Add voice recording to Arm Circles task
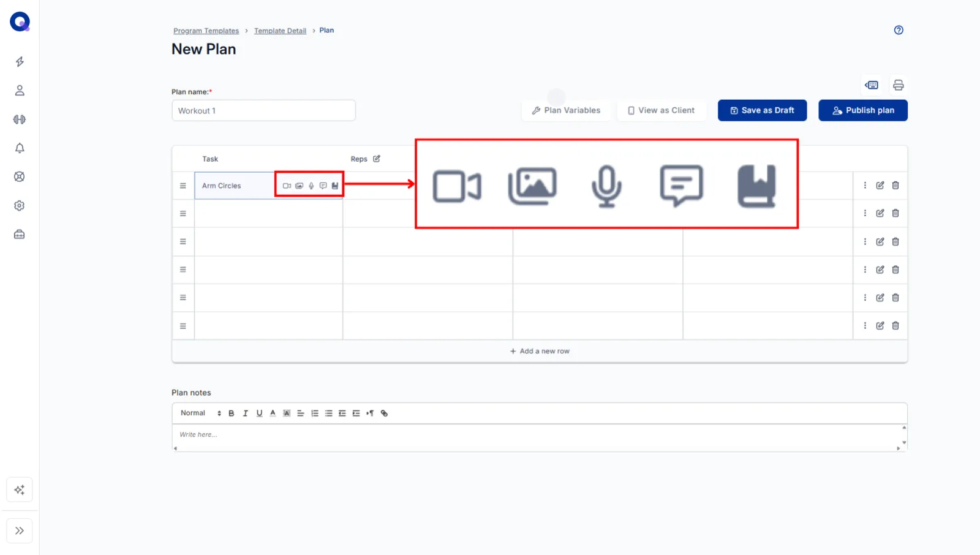The image size is (980, 555). [311, 186]
